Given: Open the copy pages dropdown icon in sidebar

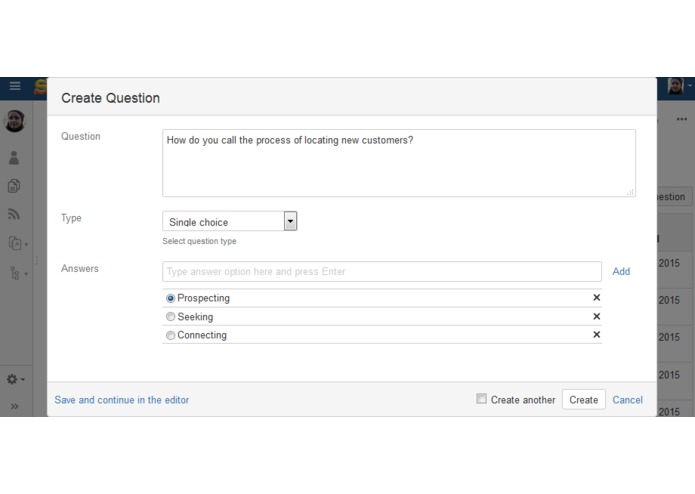Looking at the screenshot, I should tap(18, 243).
